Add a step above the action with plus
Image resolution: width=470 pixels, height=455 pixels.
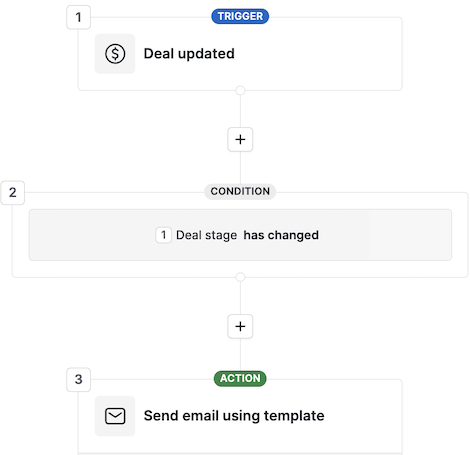[x=240, y=326]
